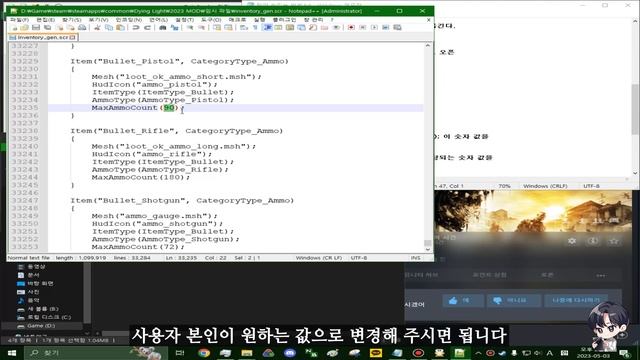
Task: Click the UTF-8 encoding in Notepad++ status bar
Action: [x=359, y=258]
